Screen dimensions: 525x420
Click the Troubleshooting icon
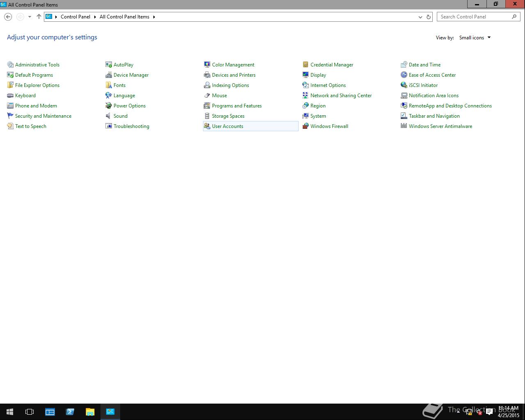click(x=109, y=126)
